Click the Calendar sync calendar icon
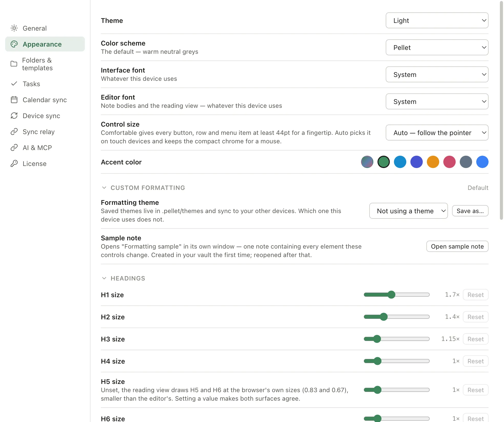504x422 pixels. pos(14,100)
